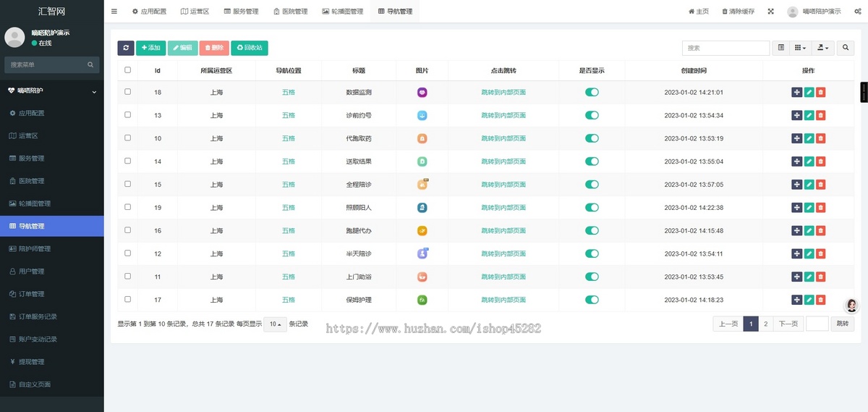Click 清除缓存 clear cache trash link

(738, 12)
